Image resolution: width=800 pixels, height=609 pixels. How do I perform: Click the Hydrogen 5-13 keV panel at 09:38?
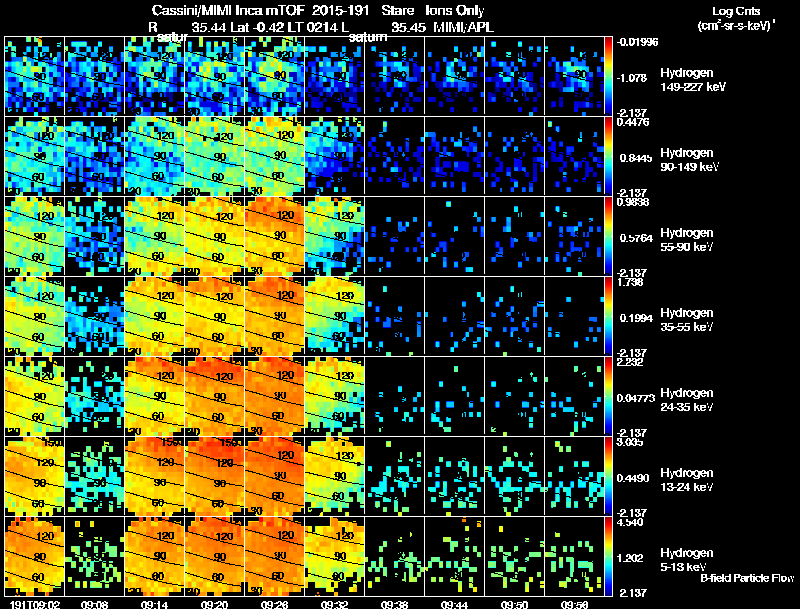point(395,556)
